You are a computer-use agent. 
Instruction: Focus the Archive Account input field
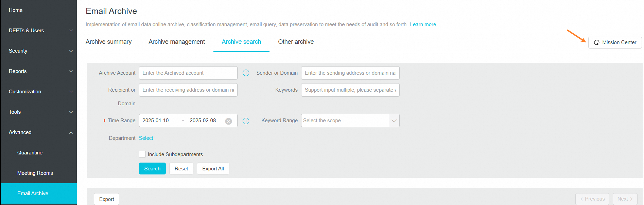(188, 73)
